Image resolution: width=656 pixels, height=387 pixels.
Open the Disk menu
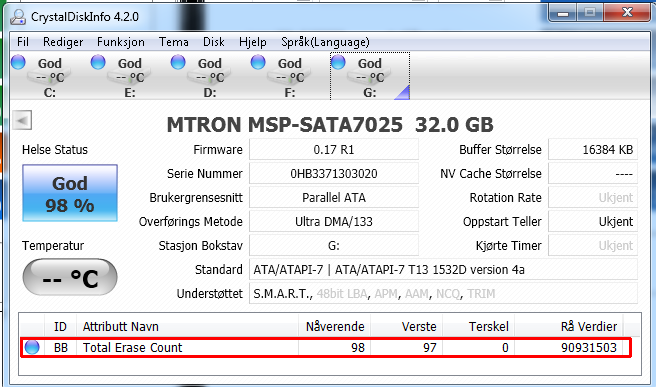(213, 42)
